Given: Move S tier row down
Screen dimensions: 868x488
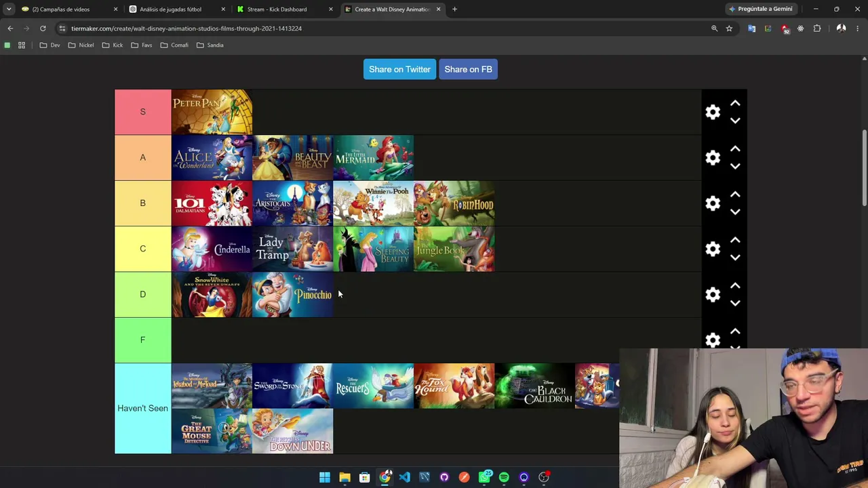Looking at the screenshot, I should click(x=735, y=121).
